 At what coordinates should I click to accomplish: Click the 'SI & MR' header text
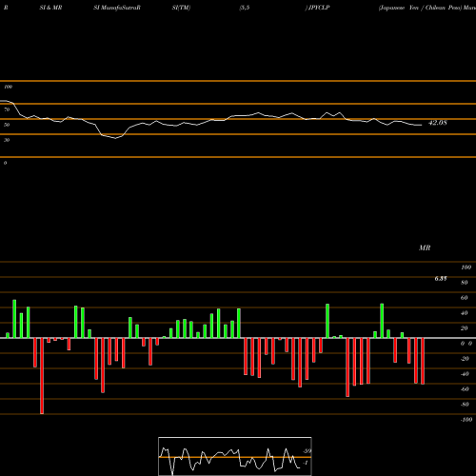[50, 8]
